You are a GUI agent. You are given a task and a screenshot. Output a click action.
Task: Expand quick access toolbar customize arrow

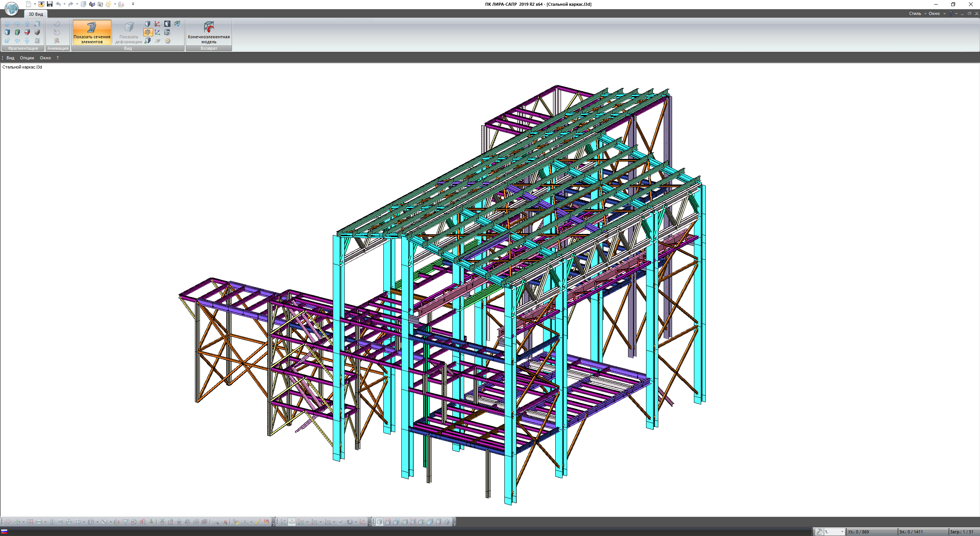(133, 4)
